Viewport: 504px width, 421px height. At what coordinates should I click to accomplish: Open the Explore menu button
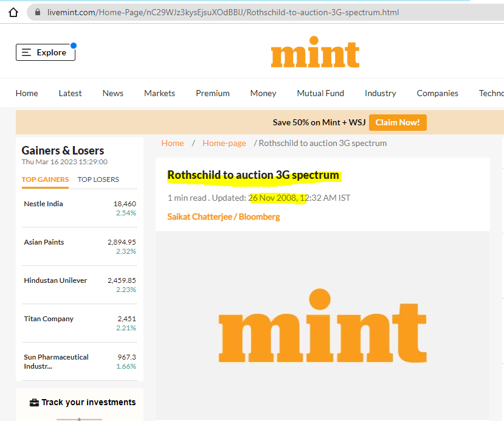point(46,52)
